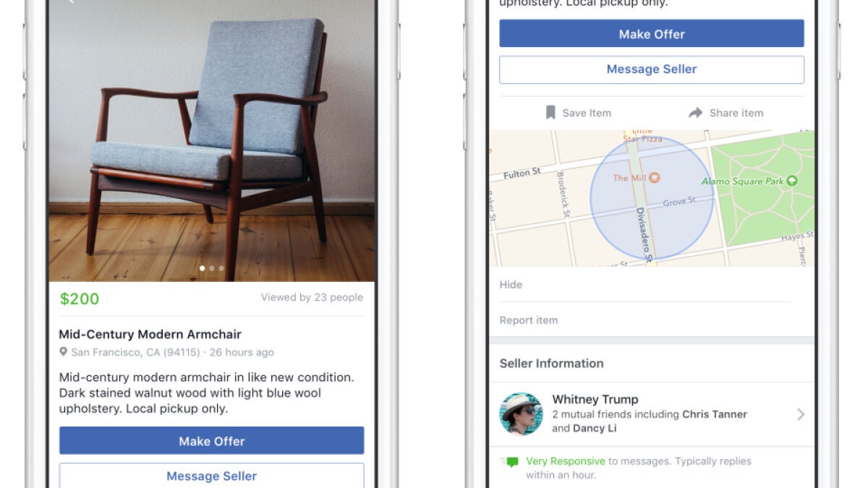Tap the blue location circle on the map
This screenshot has width=868, height=488.
652,197
